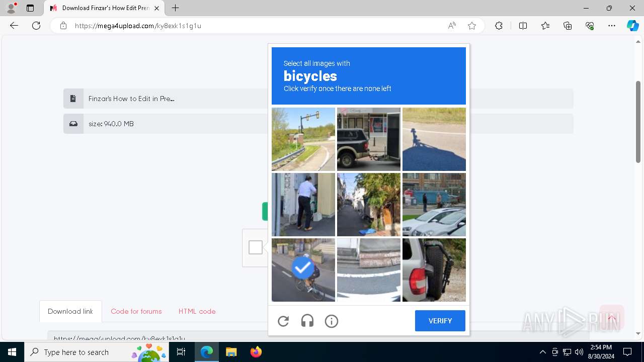Viewport: 644px width, 362px height.
Task: Select the SUV spare tire image
Action: pos(434,270)
